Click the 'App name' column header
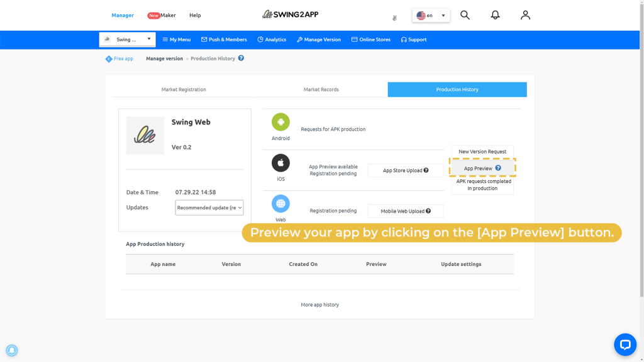Image resolution: width=644 pixels, height=362 pixels. [163, 265]
